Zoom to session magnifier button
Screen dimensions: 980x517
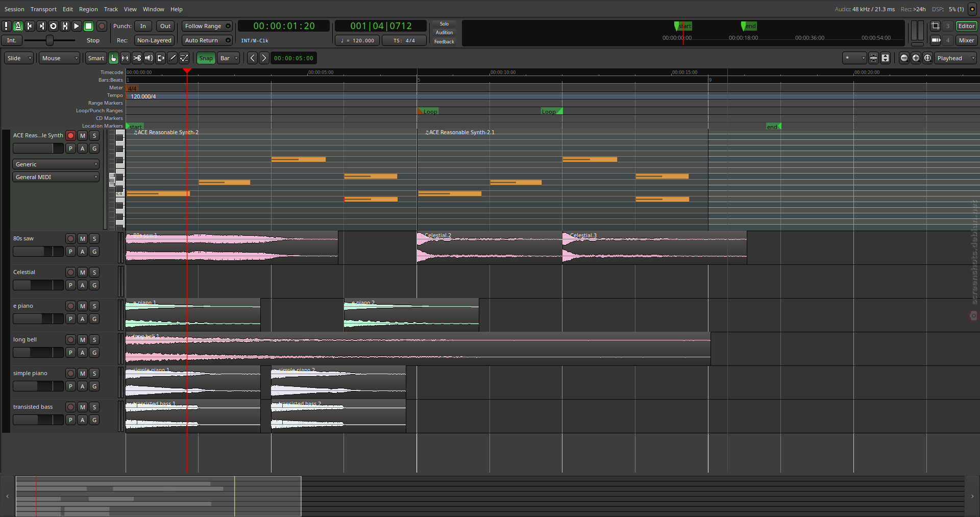pyautogui.click(x=927, y=58)
